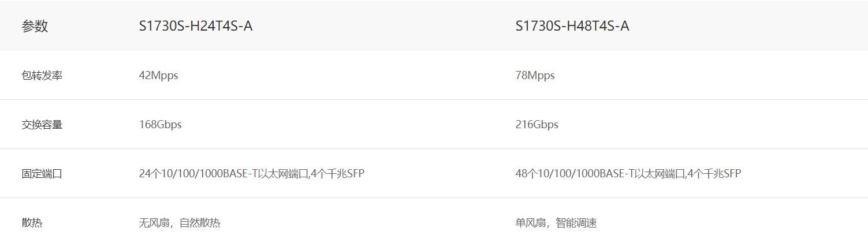Viewport: 868px width, 246px height.
Task: Select the 216Gbps switching capacity value
Action: (537, 125)
